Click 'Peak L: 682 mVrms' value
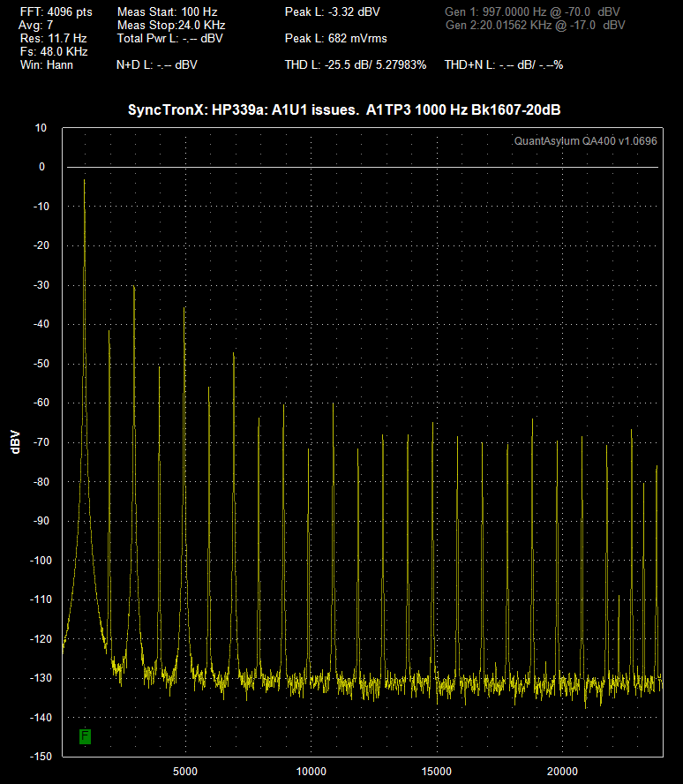This screenshot has height=784, width=683. coord(335,39)
